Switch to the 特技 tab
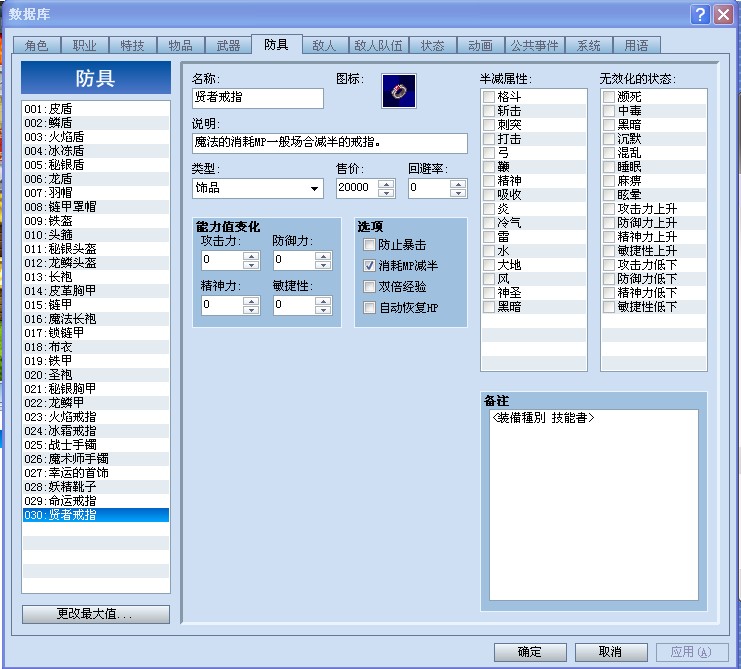Viewport: 741px width, 669px height. 132,45
